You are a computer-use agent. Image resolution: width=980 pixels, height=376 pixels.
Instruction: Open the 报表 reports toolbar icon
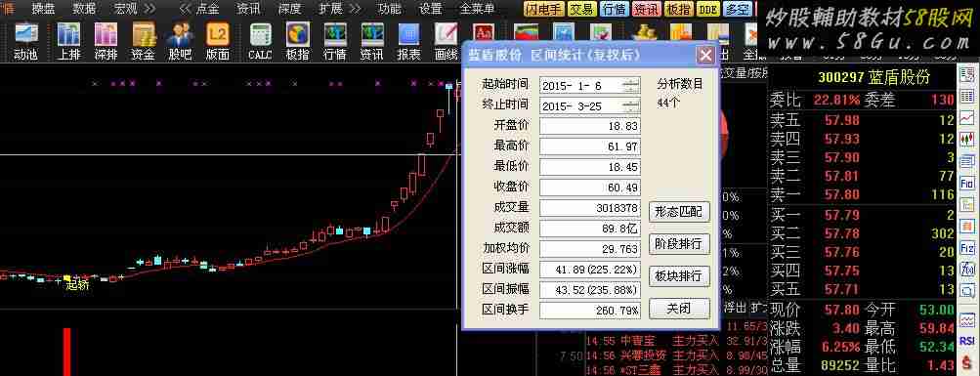tap(408, 41)
